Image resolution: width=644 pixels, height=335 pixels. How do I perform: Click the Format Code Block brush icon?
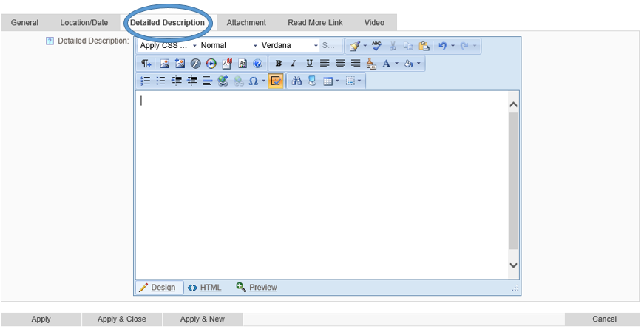354,46
